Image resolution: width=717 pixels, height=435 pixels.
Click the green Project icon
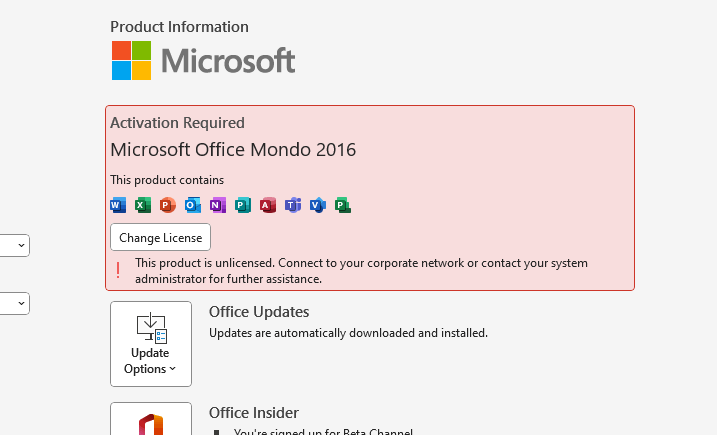(x=343, y=205)
